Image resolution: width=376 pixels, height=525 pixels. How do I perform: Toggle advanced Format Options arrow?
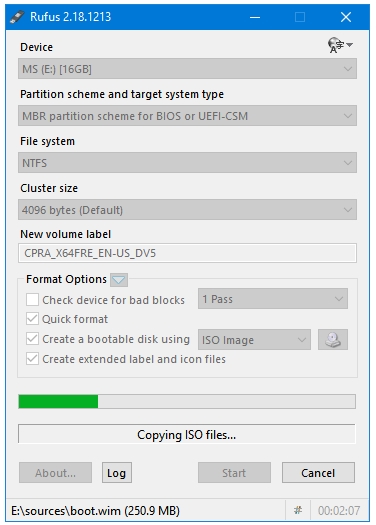tap(119, 280)
